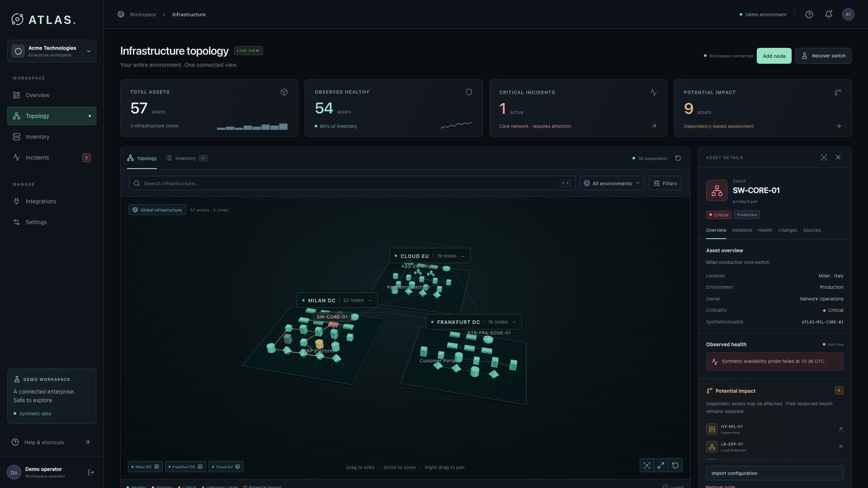Reset the topology camera view
868x488 pixels.
click(675, 465)
